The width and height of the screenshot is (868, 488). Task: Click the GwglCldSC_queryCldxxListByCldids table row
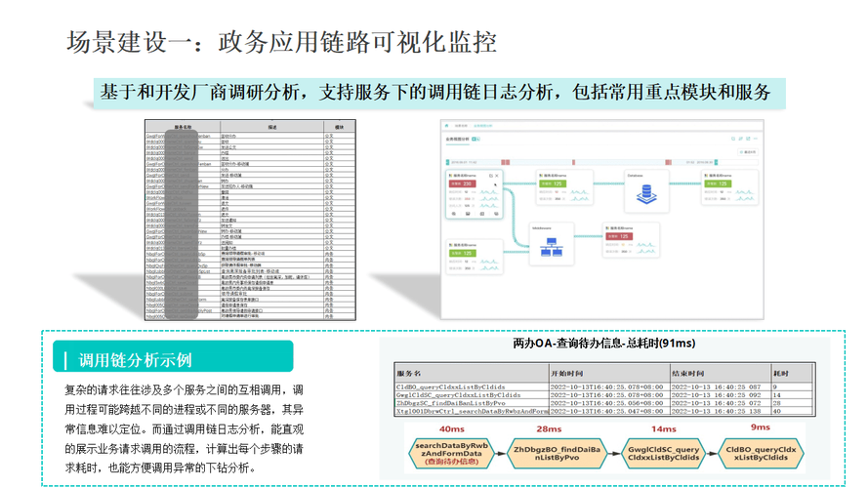click(604, 395)
